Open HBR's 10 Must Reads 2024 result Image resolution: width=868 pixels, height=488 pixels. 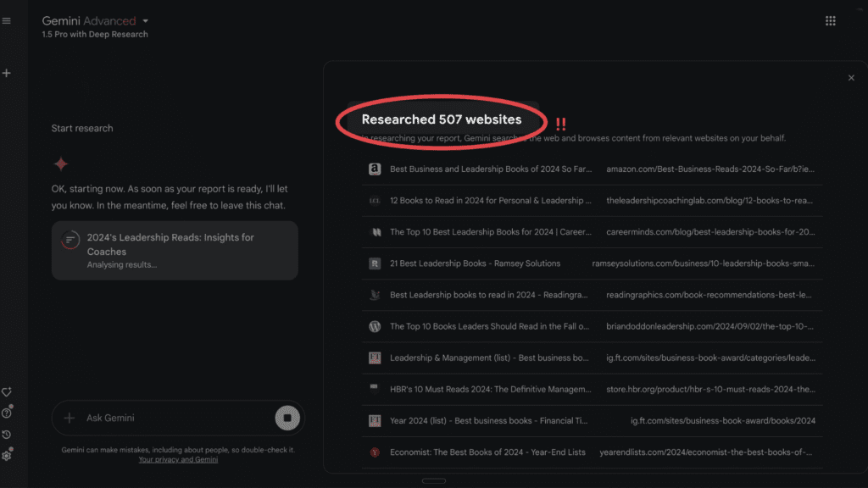(x=491, y=390)
